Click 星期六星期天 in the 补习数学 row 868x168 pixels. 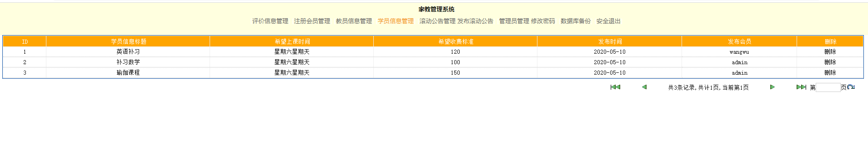(x=292, y=62)
